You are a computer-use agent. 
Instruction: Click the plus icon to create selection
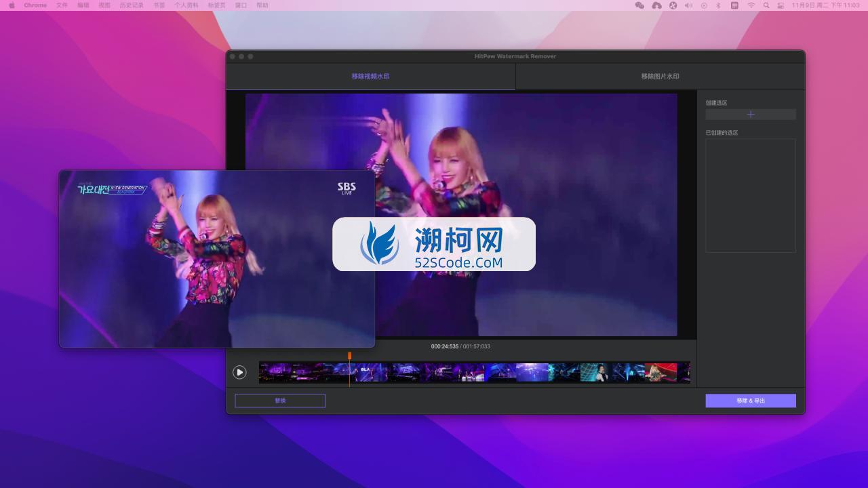(x=751, y=115)
